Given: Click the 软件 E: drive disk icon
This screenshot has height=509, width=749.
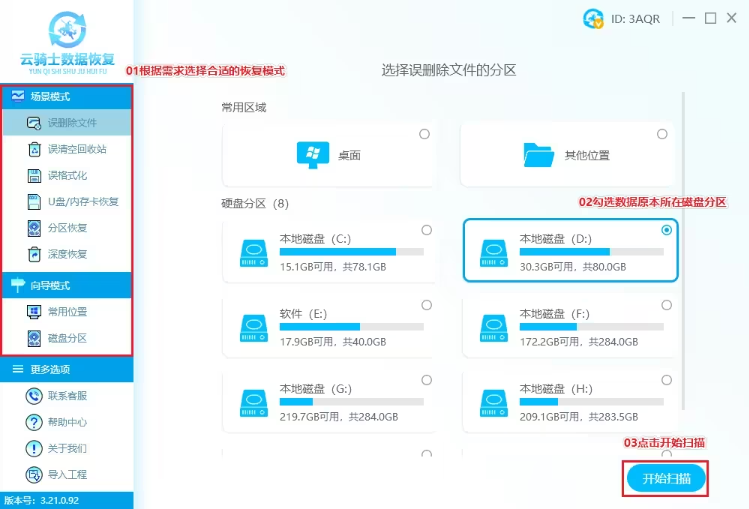Looking at the screenshot, I should coord(254,328).
